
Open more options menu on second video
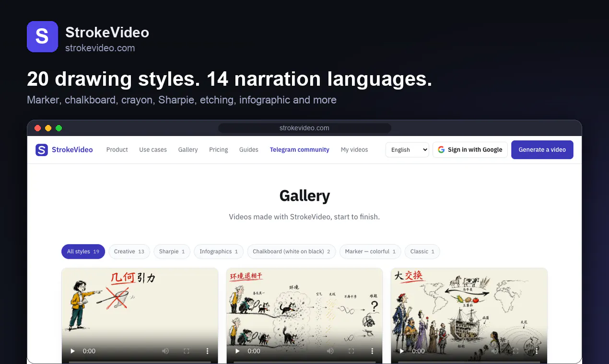[372, 351]
